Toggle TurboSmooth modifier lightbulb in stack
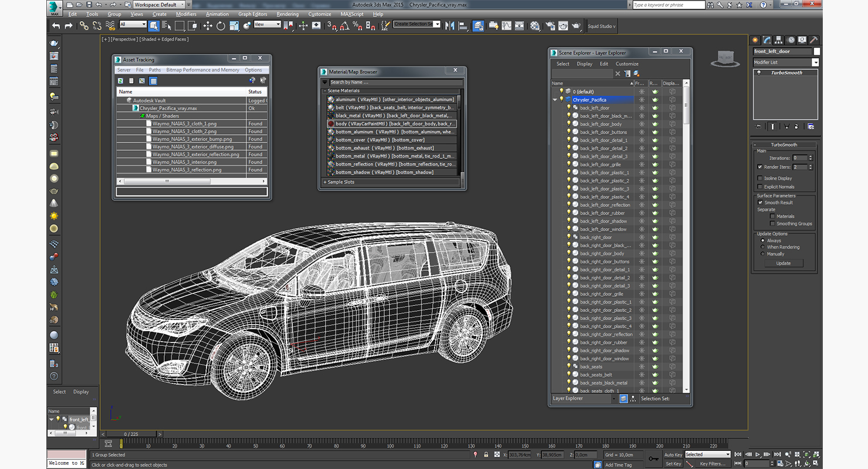The width and height of the screenshot is (868, 469). coord(759,73)
